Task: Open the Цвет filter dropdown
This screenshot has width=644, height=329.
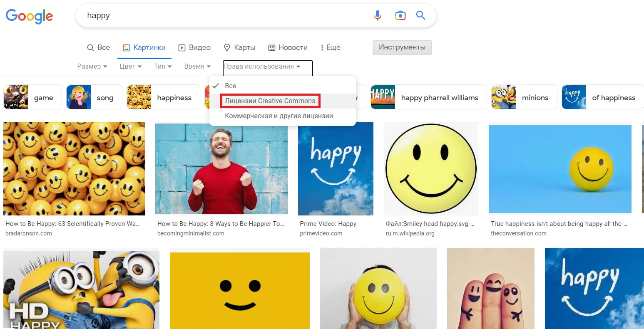Action: 130,66
